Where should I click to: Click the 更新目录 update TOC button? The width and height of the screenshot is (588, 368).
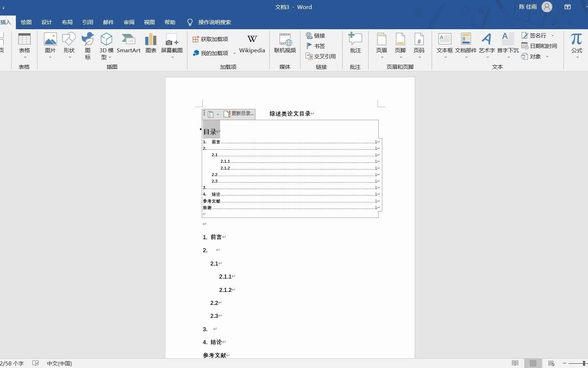click(x=239, y=113)
